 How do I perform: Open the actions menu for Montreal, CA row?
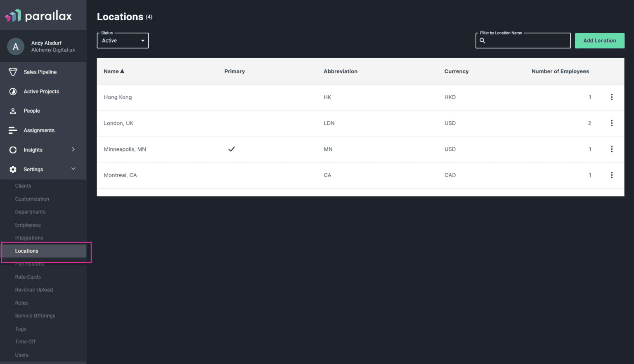pyautogui.click(x=612, y=175)
